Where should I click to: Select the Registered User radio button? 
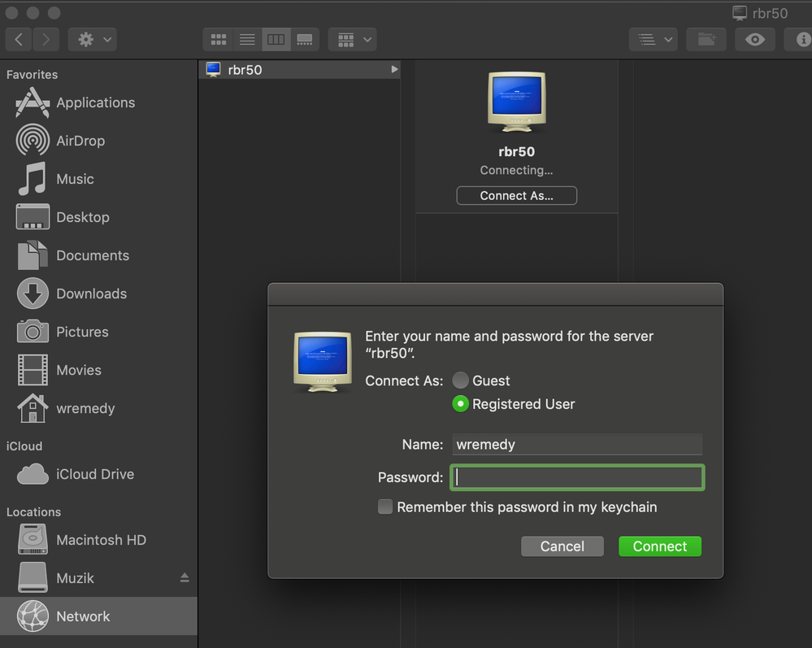461,404
